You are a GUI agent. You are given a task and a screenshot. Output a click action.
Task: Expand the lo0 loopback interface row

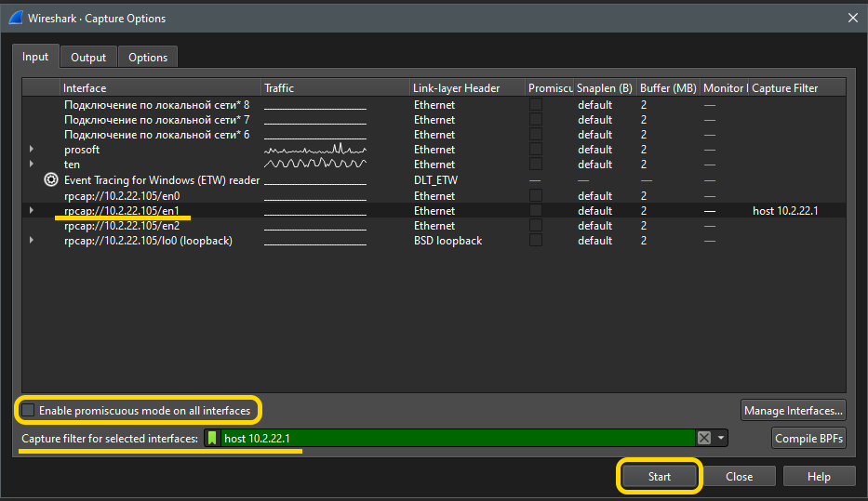[x=32, y=241]
